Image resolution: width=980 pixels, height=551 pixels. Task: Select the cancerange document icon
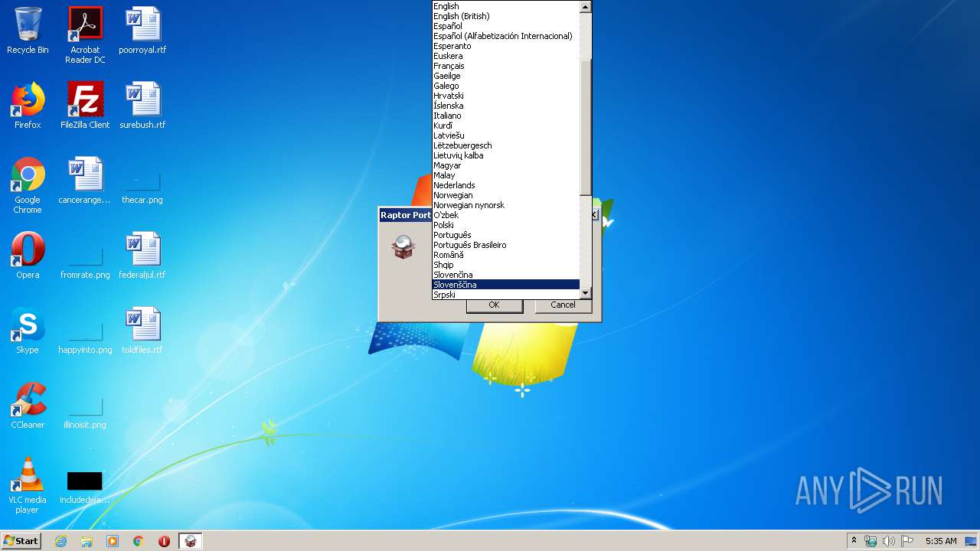click(x=85, y=181)
